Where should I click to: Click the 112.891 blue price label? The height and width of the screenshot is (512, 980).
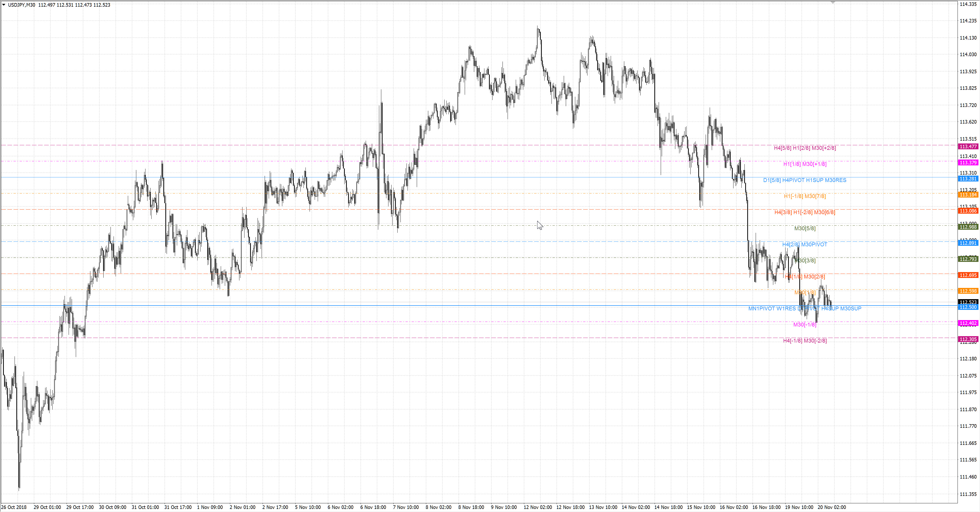pos(968,243)
